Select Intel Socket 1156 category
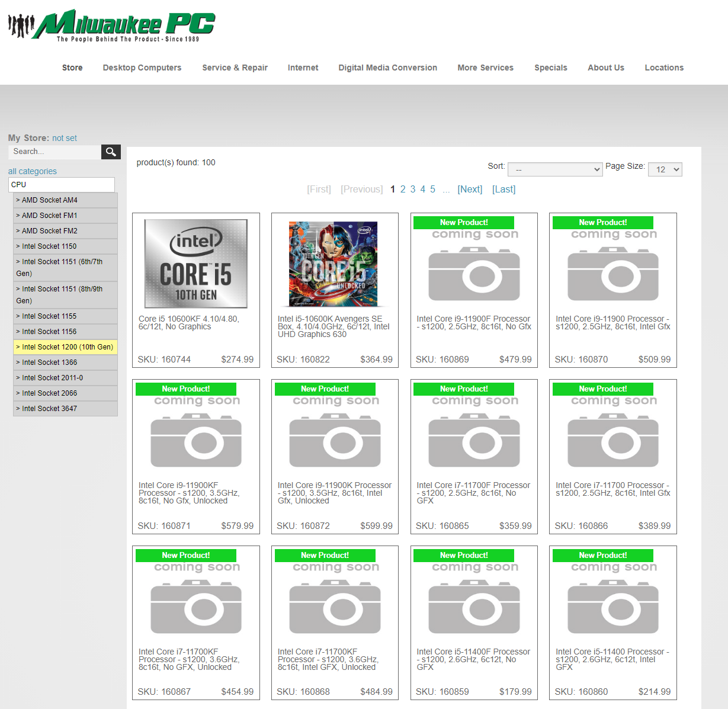Screen dimensions: 728x709 pos(66,332)
